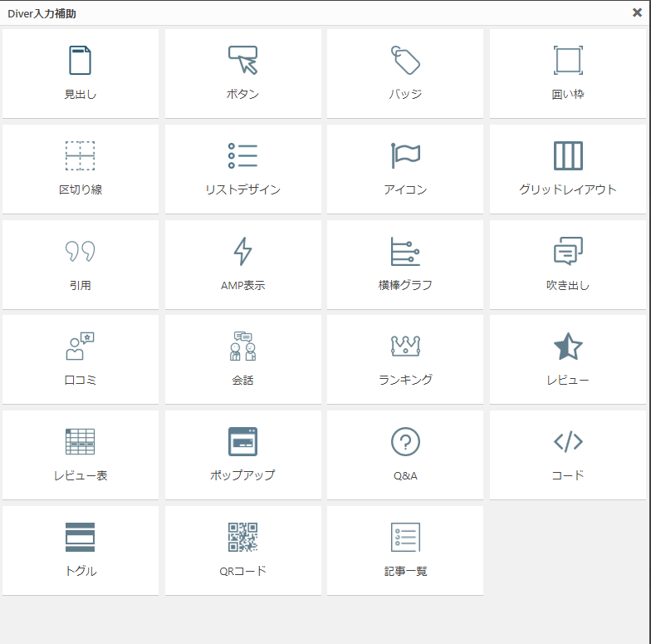The image size is (651, 644).
Task: Insert a 引用 quotation block
Action: pyautogui.click(x=80, y=264)
